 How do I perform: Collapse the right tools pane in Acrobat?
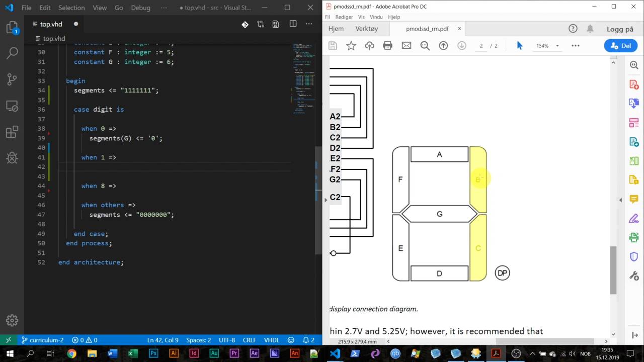click(620, 200)
